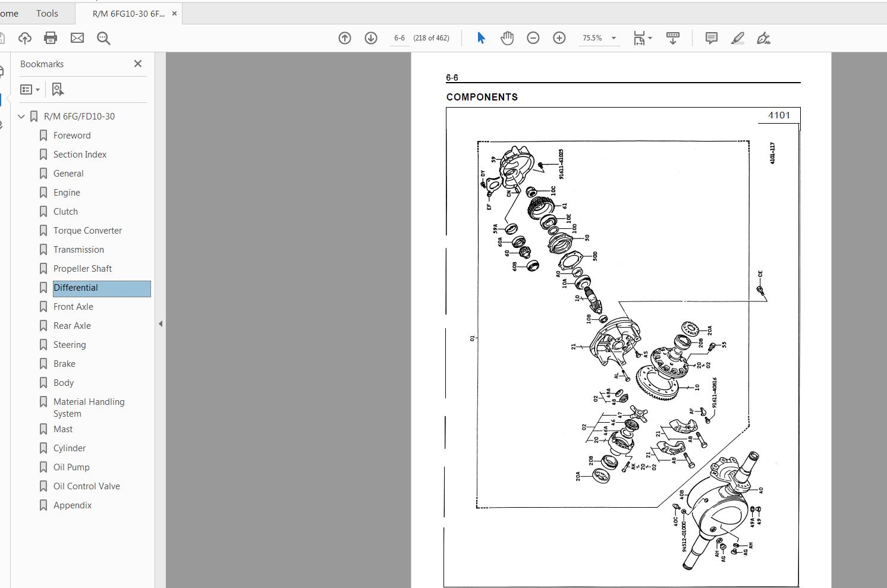887x588 pixels.
Task: Go to the Front Axle bookmark
Action: coord(73,307)
